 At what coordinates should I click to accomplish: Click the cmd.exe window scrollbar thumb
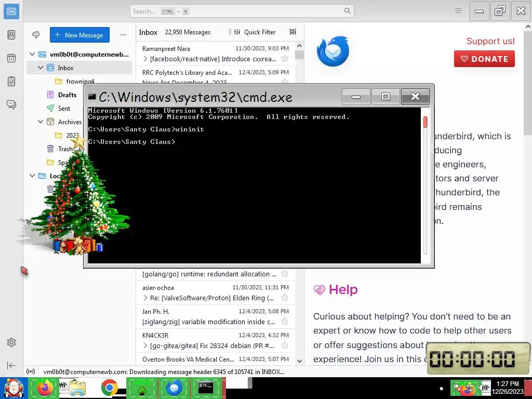425,122
